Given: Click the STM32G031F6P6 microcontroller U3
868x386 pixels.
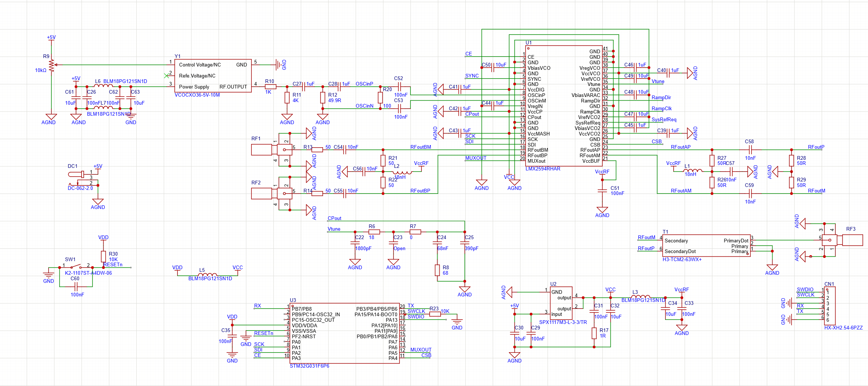Looking at the screenshot, I should click(x=345, y=333).
